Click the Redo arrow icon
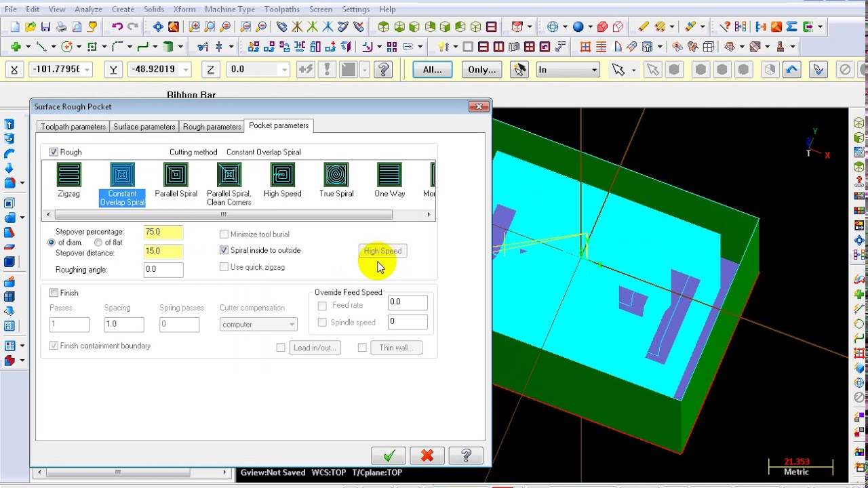 133,27
